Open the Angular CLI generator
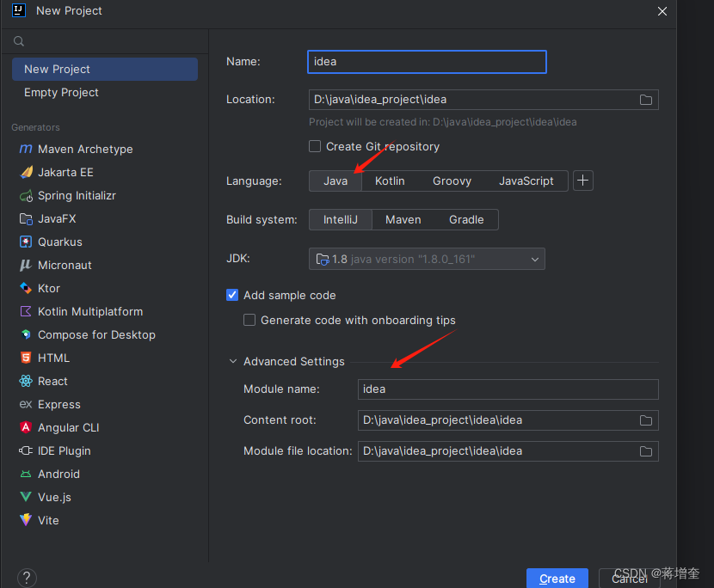The image size is (714, 588). [68, 427]
